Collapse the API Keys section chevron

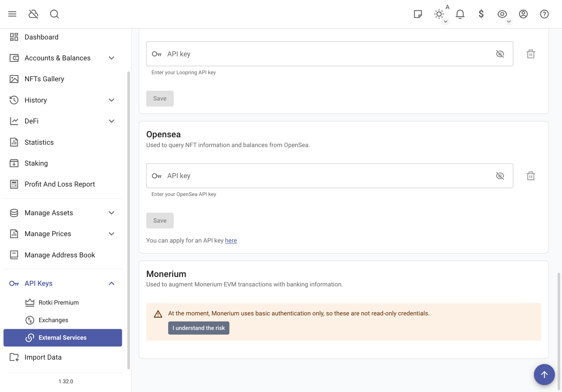pos(111,283)
